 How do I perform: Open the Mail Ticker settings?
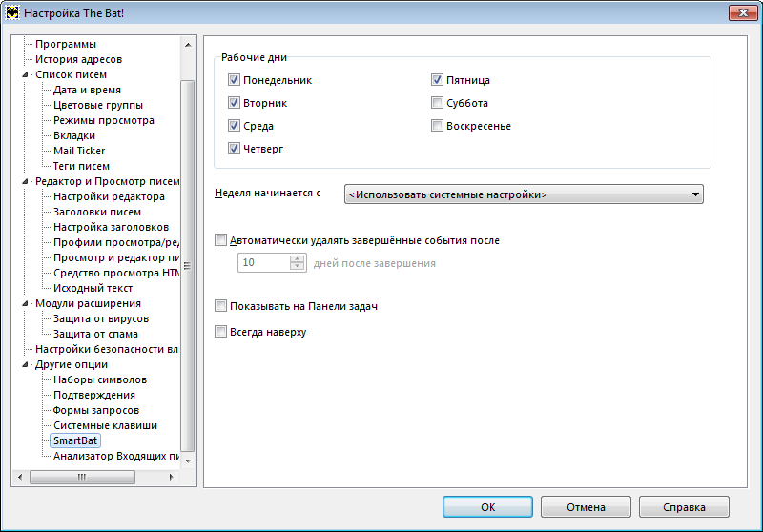(x=79, y=151)
